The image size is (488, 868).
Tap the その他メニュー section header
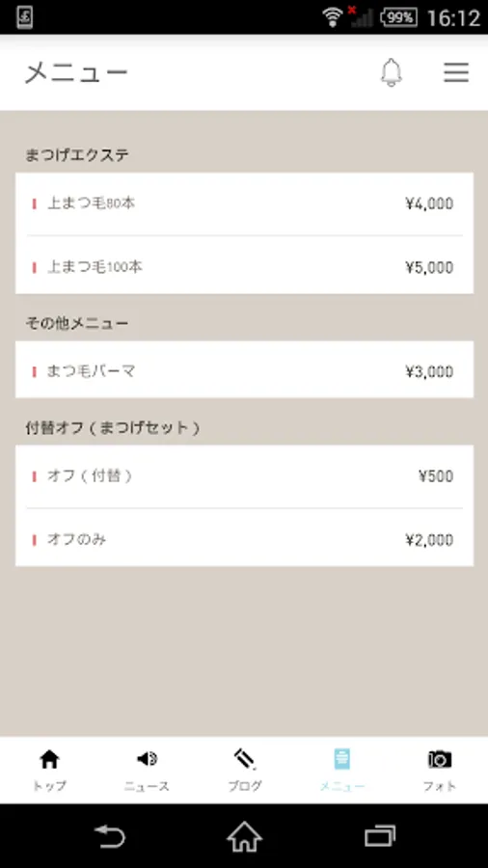(x=77, y=323)
